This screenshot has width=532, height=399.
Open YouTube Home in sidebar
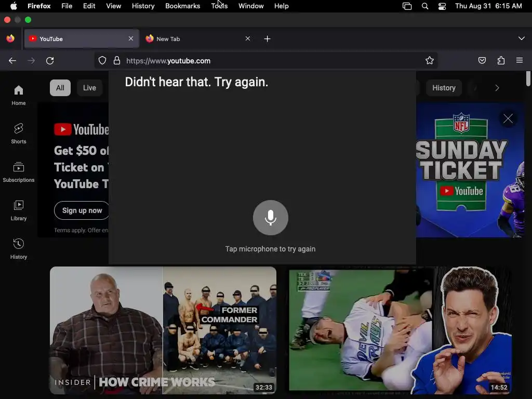18,96
